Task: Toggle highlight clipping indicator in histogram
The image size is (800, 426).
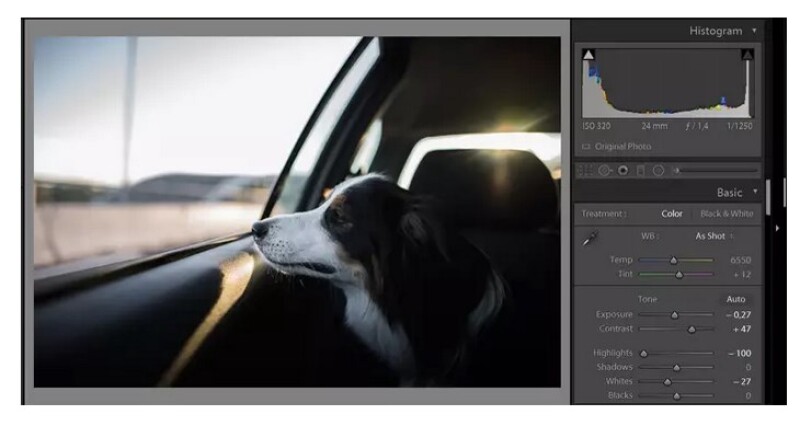Action: tap(747, 54)
